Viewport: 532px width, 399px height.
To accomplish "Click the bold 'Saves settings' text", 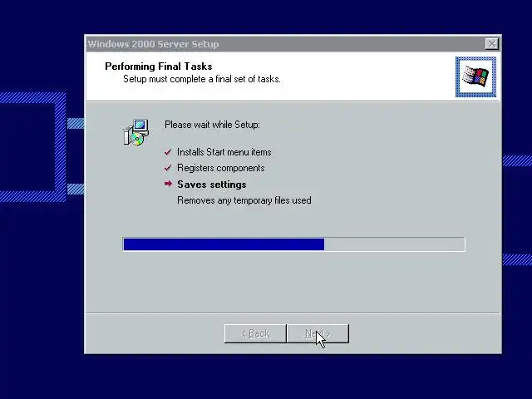I will 212,185.
